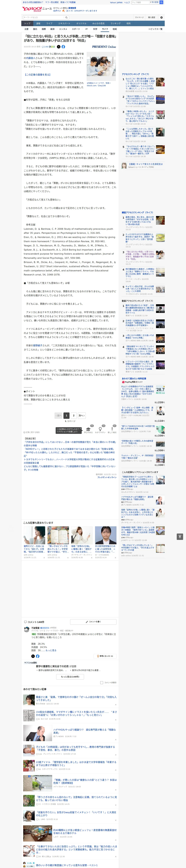This screenshot has height=868, width=186.
Task: Select the 経済 category tab
Action: point(52,29)
